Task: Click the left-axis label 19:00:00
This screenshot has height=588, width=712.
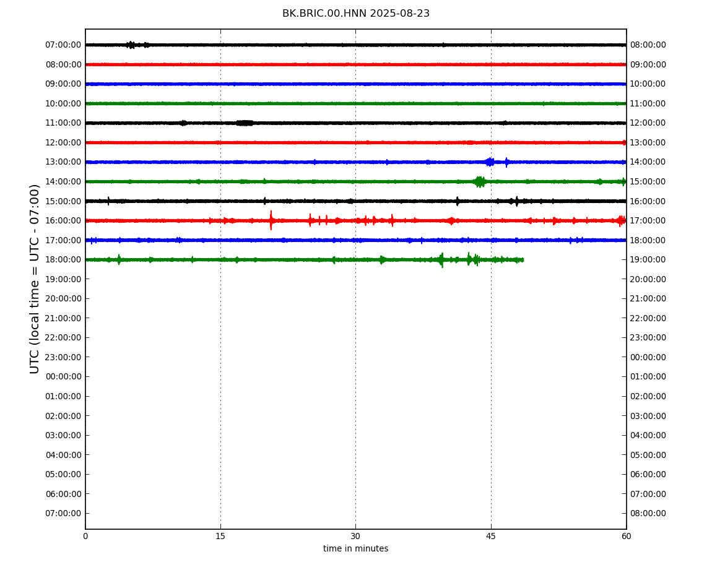Action: coord(63,279)
